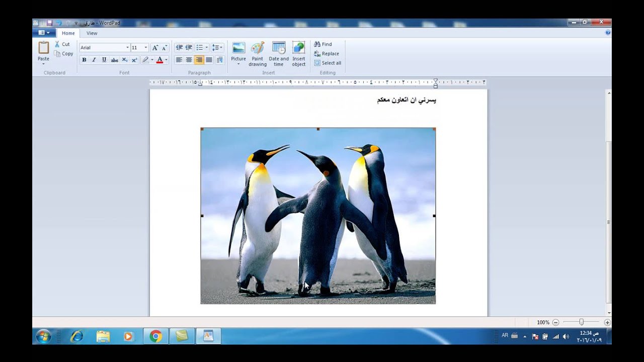
Task: Toggle Subscript formatting
Action: tap(125, 60)
